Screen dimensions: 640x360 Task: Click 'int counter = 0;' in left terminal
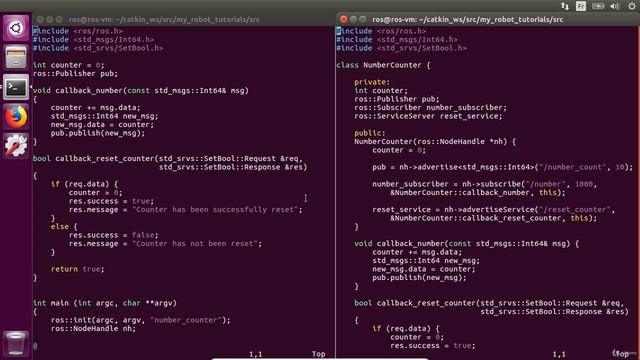(x=69, y=65)
